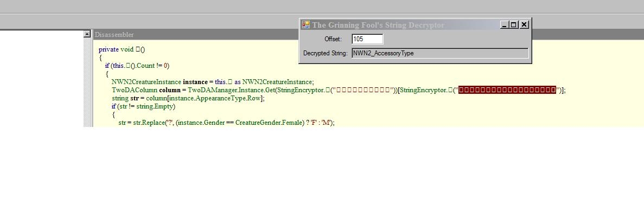Minimize the String Decryptor window

505,25
